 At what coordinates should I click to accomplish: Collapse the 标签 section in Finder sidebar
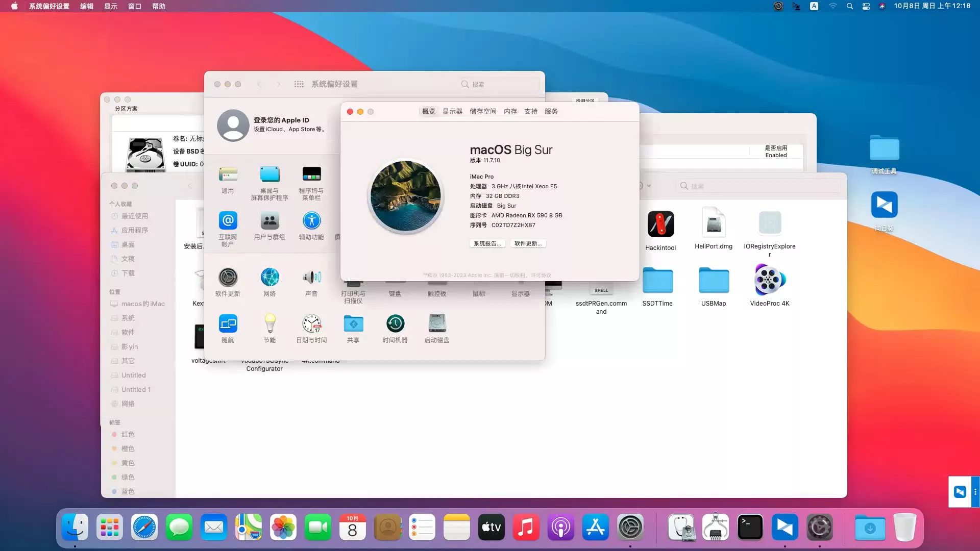(x=114, y=422)
